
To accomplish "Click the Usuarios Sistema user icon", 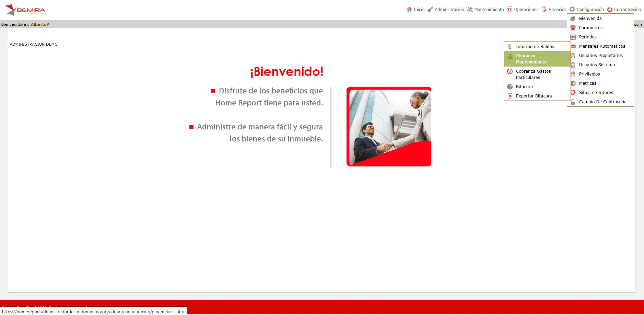I will 573,65.
